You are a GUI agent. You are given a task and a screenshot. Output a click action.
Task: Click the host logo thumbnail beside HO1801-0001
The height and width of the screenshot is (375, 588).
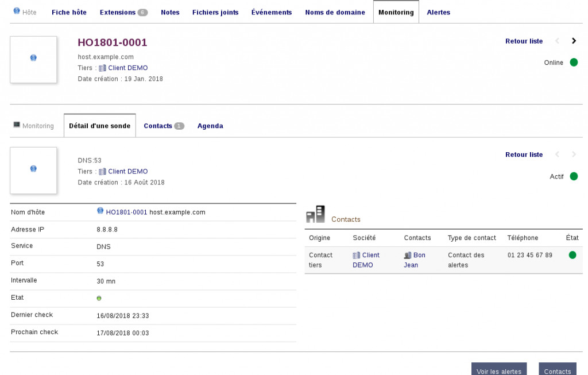click(33, 59)
